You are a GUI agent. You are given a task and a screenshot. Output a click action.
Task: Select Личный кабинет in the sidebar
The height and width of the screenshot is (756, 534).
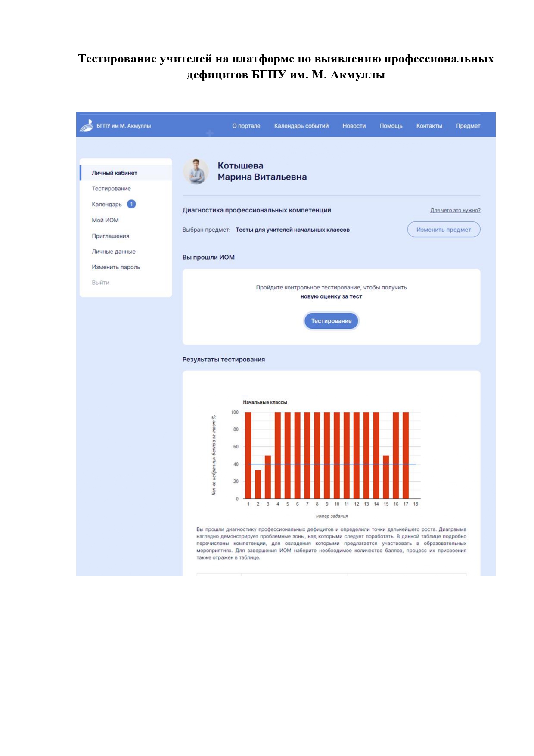pos(126,173)
